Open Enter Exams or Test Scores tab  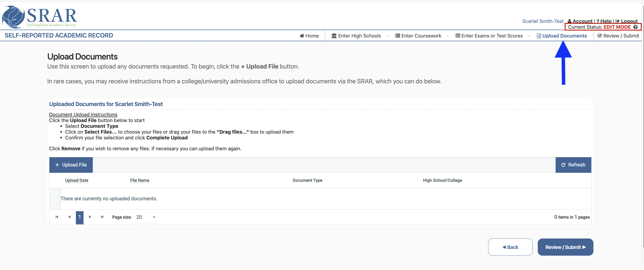click(x=489, y=36)
